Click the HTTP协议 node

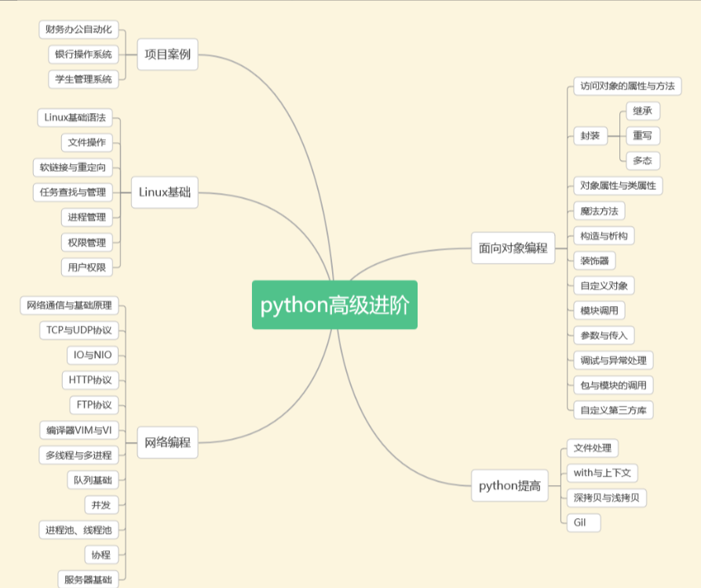click(x=90, y=380)
